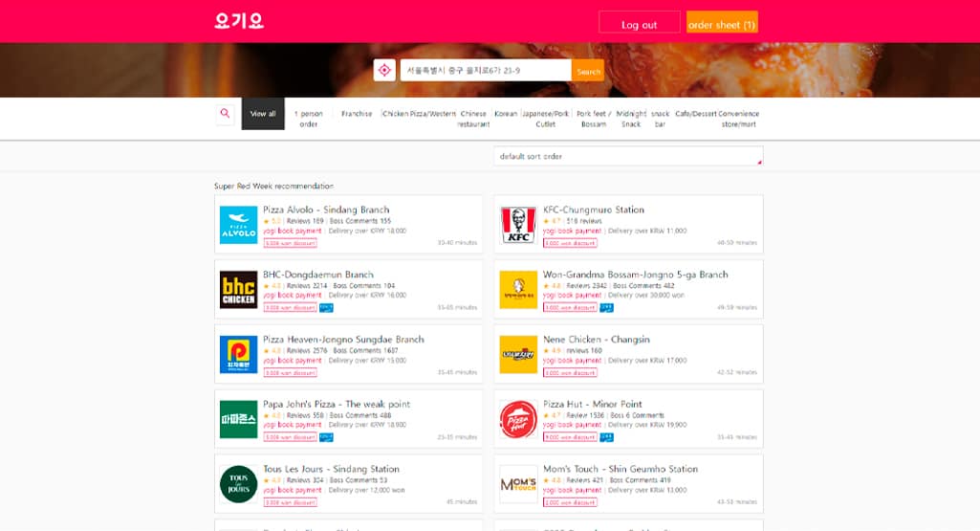The width and height of the screenshot is (980, 531).
Task: Click '45 minutes' on Tous Les Jours card
Action: tap(462, 501)
